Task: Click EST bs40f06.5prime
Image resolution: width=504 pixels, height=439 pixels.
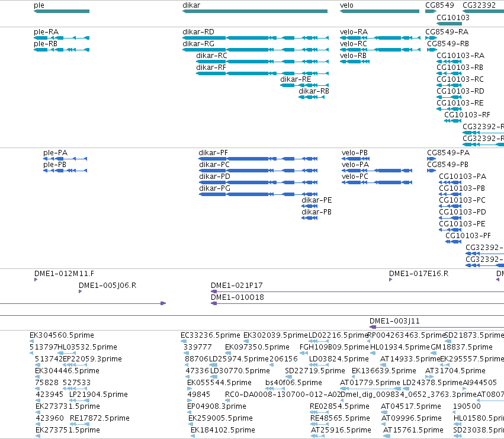Action: point(275,389)
